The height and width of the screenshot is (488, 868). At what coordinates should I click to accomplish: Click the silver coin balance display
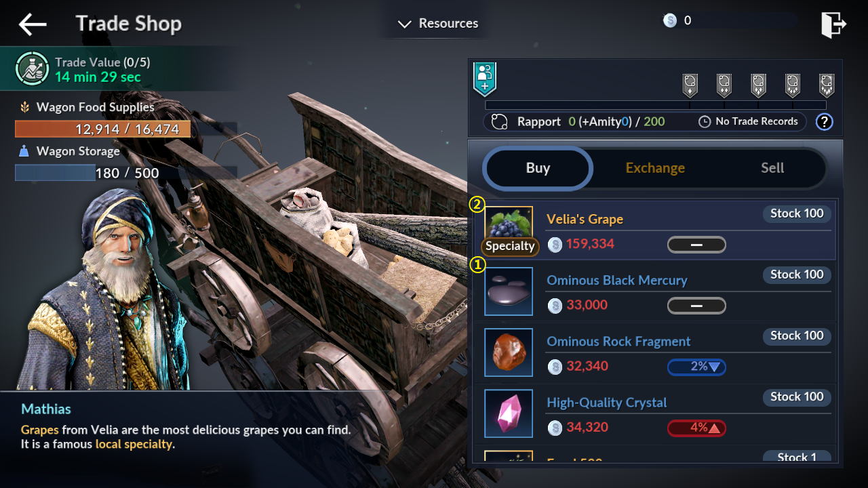tap(678, 20)
